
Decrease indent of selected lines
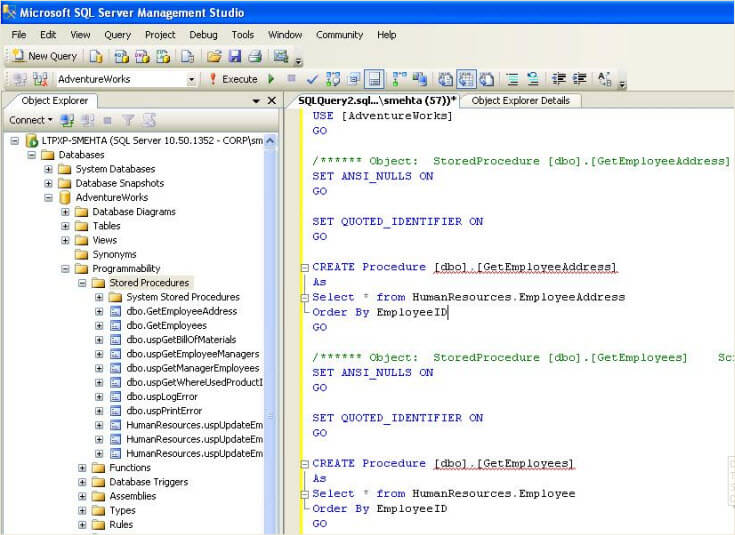pyautogui.click(x=559, y=79)
